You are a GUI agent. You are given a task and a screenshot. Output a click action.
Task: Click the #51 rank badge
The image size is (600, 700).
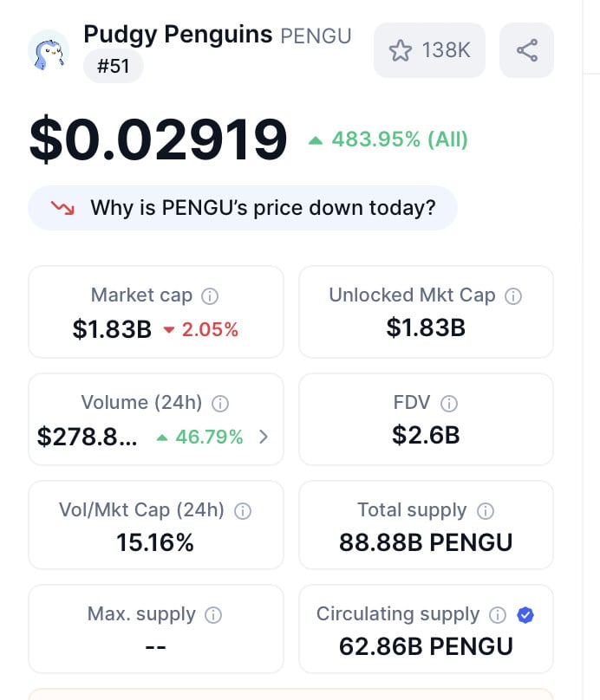[x=113, y=66]
